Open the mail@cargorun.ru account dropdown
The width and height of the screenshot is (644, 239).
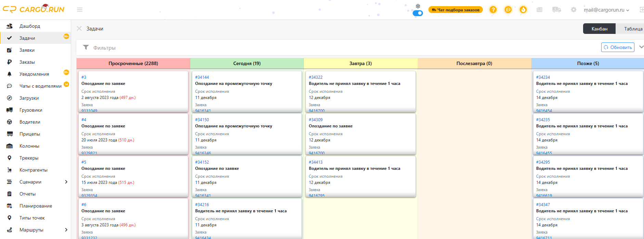tap(606, 10)
